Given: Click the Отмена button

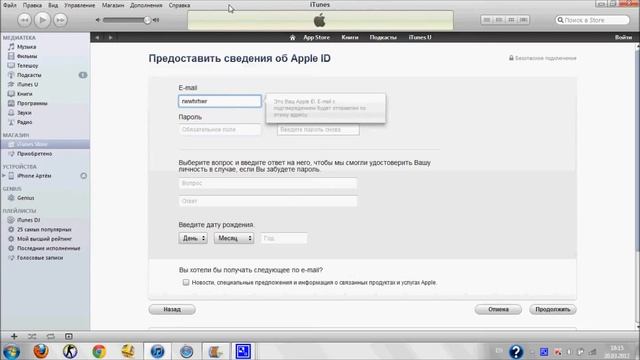Looking at the screenshot, I should 498,309.
